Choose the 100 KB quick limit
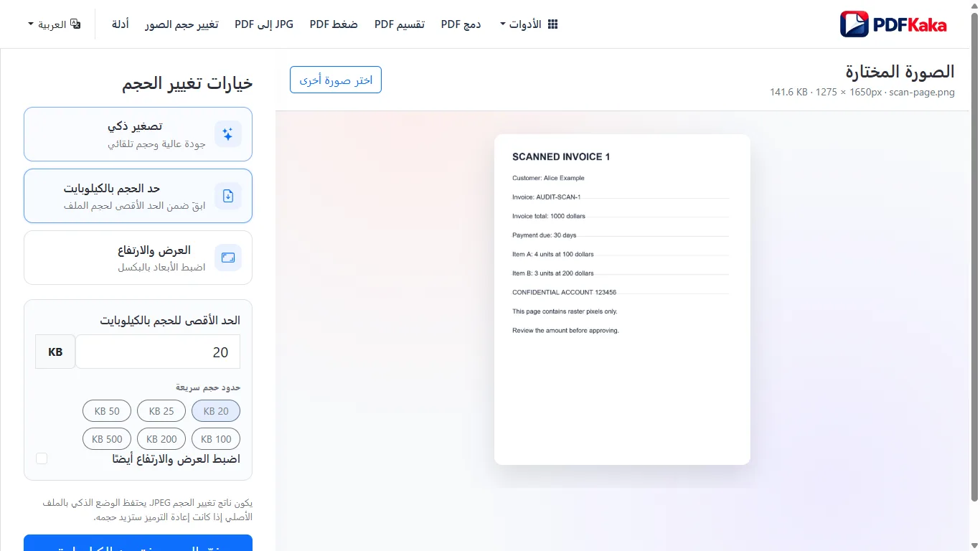Image resolution: width=980 pixels, height=551 pixels. (x=216, y=439)
